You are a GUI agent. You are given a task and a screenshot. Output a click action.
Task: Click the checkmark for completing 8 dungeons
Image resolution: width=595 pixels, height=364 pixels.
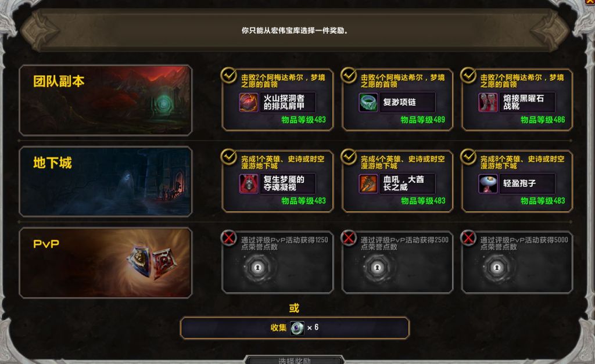pyautogui.click(x=468, y=157)
